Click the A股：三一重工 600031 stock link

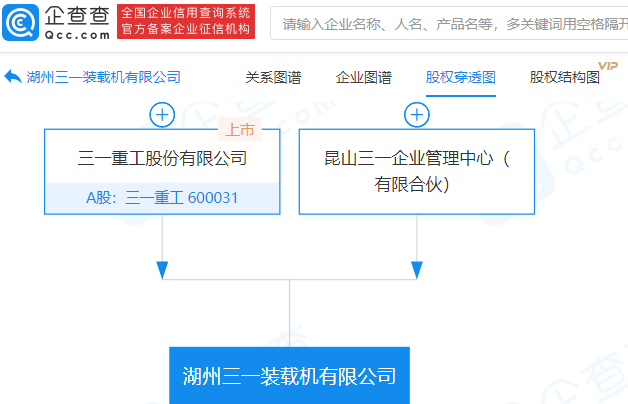tap(162, 198)
